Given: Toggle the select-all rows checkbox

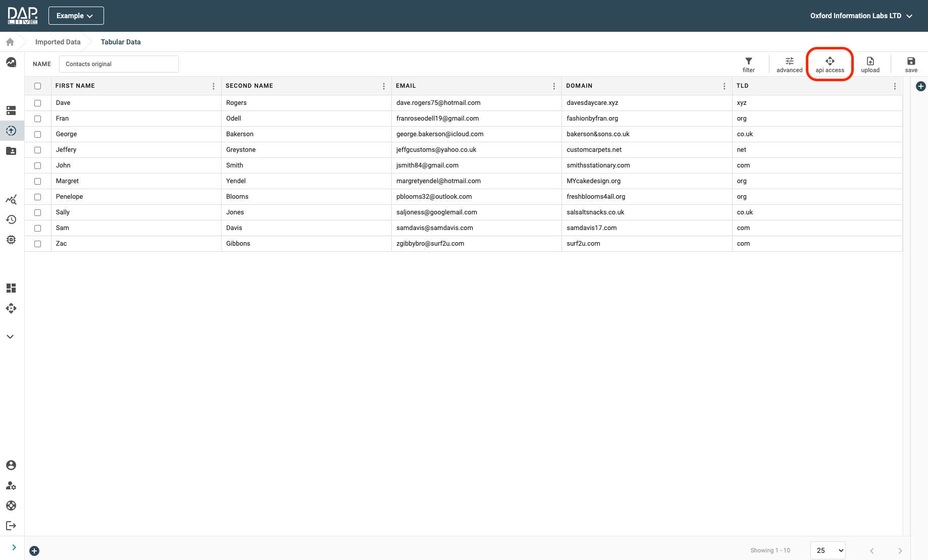Looking at the screenshot, I should click(38, 86).
